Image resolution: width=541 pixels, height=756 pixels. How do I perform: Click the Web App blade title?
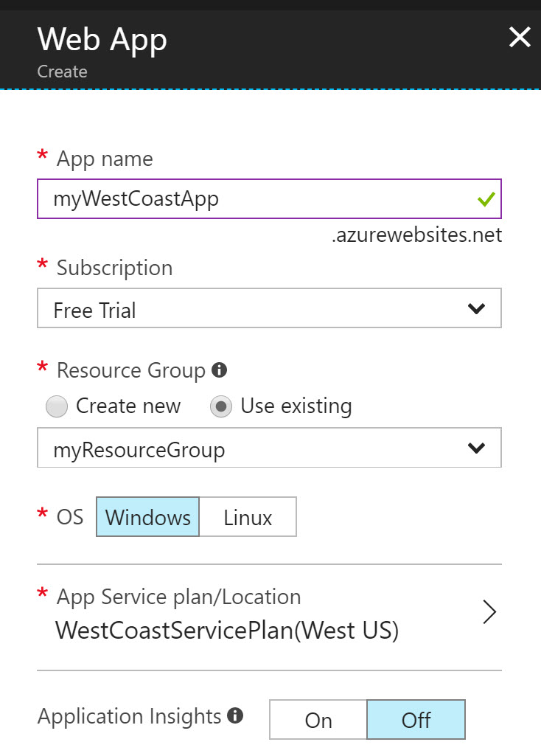click(x=102, y=40)
